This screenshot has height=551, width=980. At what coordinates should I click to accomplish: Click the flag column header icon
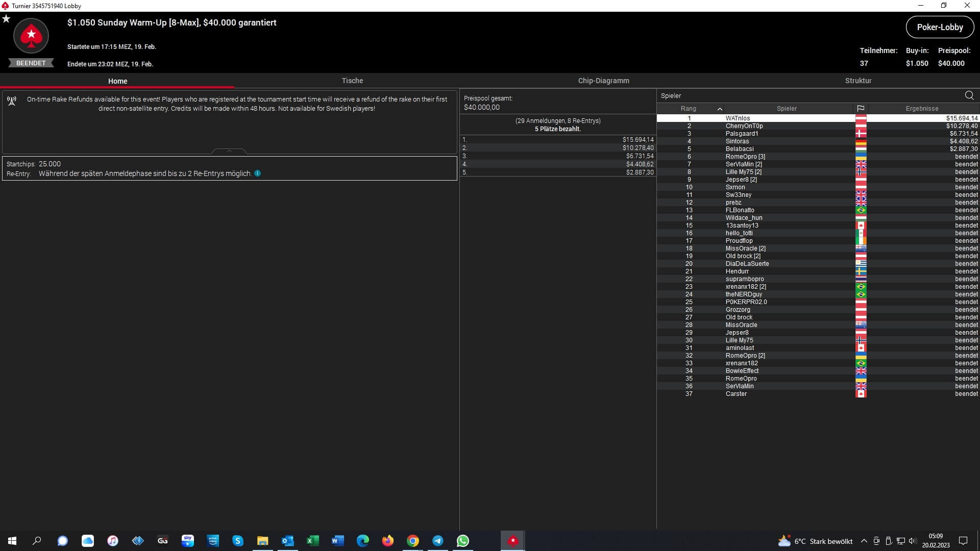861,109
